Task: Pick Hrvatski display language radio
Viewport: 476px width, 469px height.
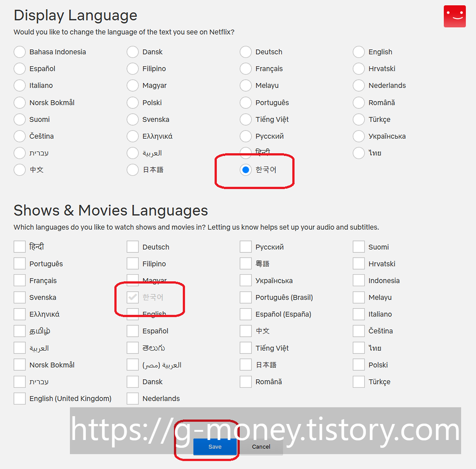Action: [x=359, y=69]
